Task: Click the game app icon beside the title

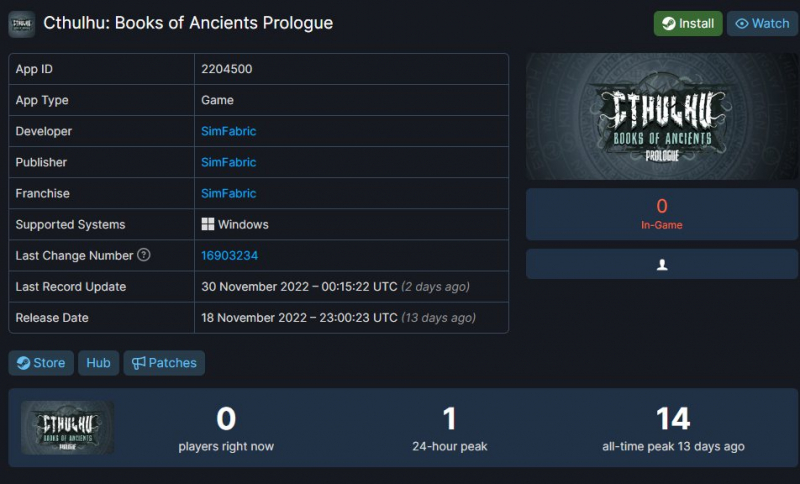Action: click(x=21, y=24)
